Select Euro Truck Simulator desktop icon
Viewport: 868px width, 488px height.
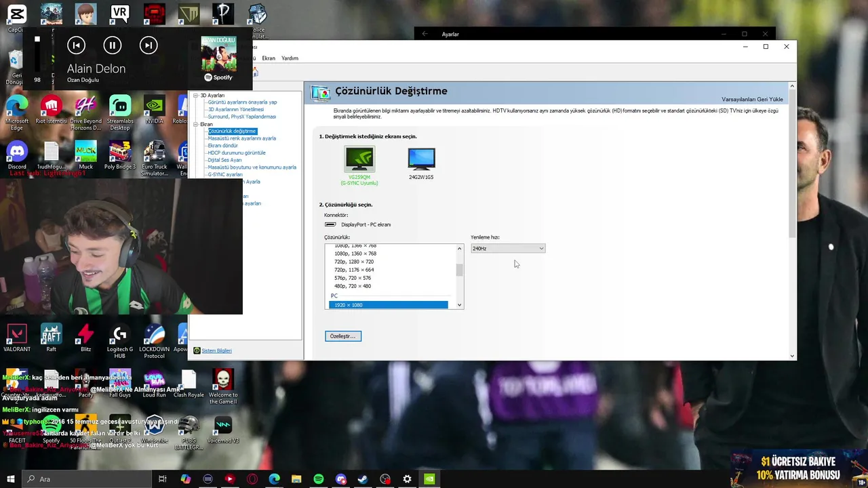[154, 159]
